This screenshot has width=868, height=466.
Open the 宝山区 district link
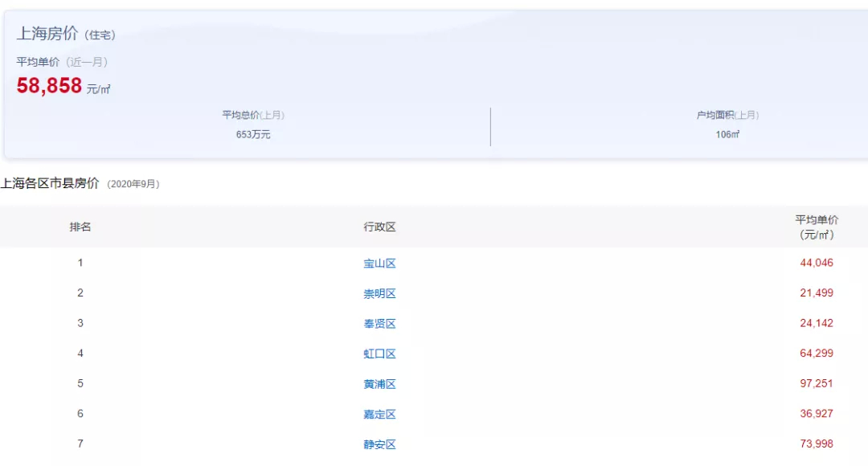tap(379, 264)
